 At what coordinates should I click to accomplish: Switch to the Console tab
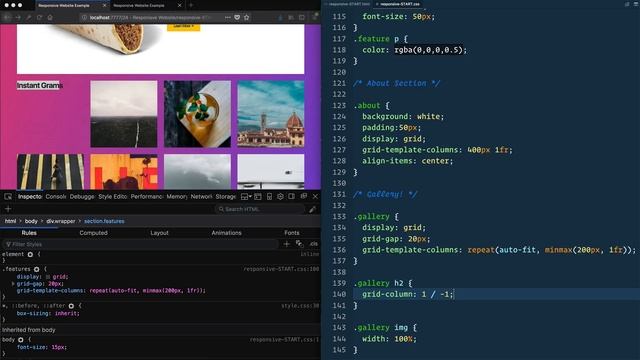[56, 197]
